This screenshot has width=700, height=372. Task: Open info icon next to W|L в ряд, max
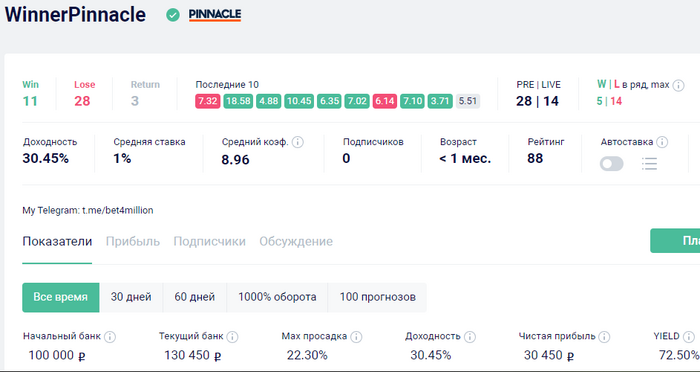(x=678, y=85)
